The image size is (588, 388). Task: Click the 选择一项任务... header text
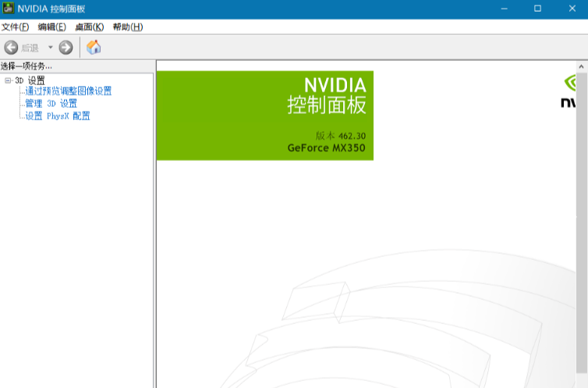27,66
